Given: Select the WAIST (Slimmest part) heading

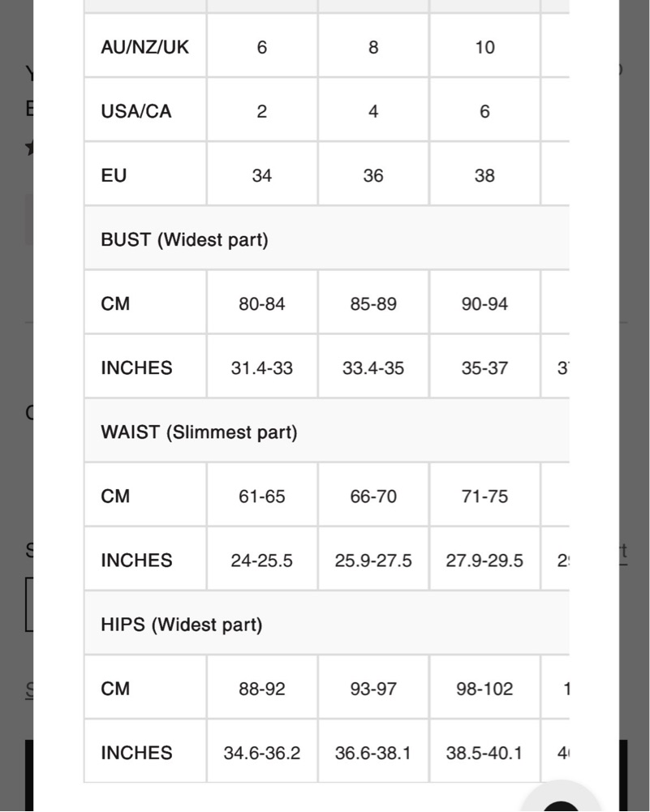Looking at the screenshot, I should pyautogui.click(x=199, y=432).
